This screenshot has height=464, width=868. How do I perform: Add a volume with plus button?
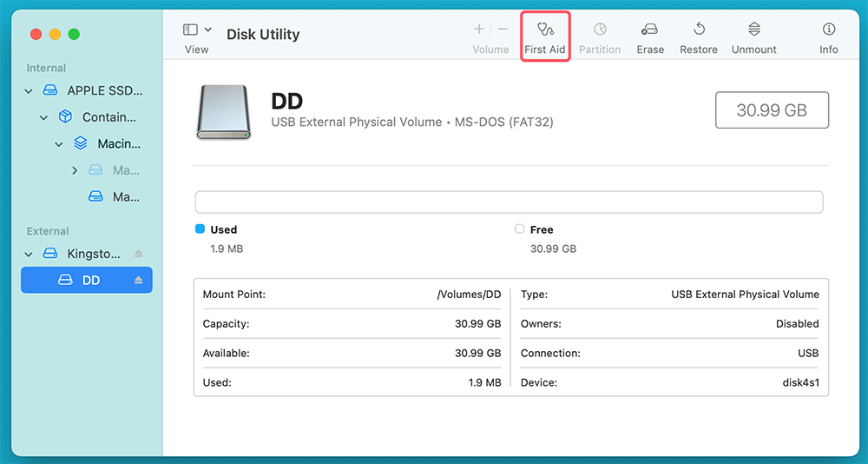pos(479,30)
